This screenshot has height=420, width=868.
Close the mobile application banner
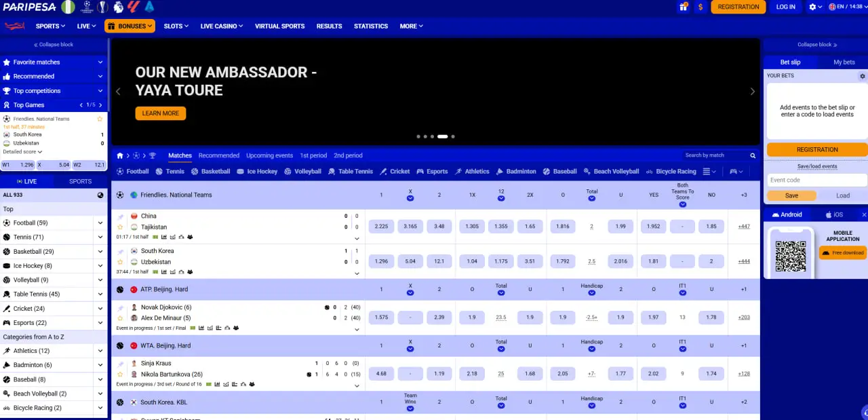(x=864, y=214)
